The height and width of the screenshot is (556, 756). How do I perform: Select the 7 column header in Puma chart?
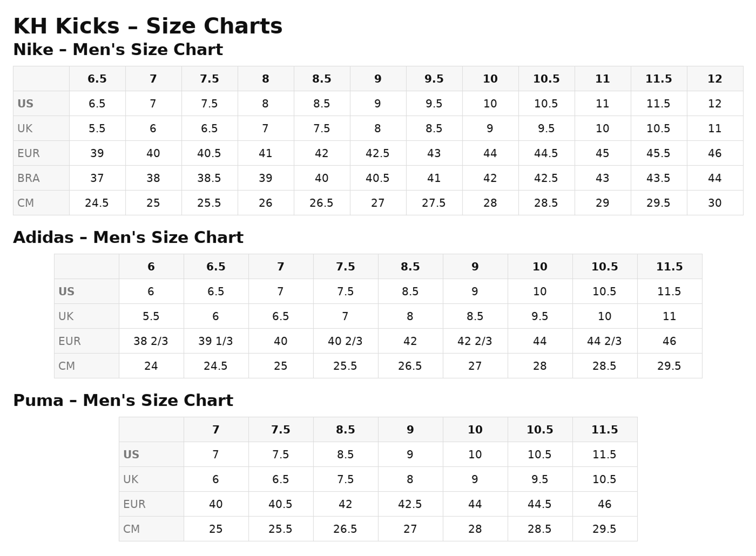pos(216,430)
